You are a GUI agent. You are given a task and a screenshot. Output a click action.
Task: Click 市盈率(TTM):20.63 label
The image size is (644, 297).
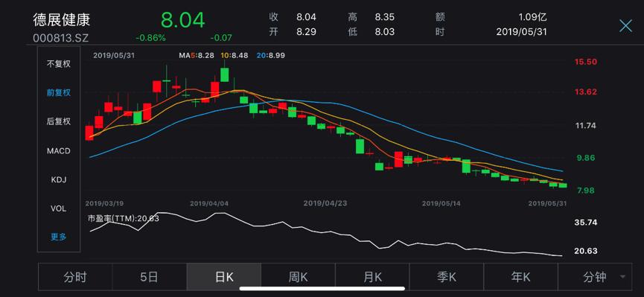(124, 219)
